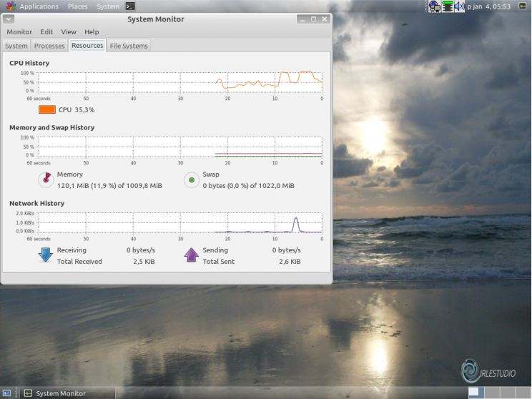Open the window menu arrow in title bar
The width and height of the screenshot is (532, 399).
tap(9, 19)
